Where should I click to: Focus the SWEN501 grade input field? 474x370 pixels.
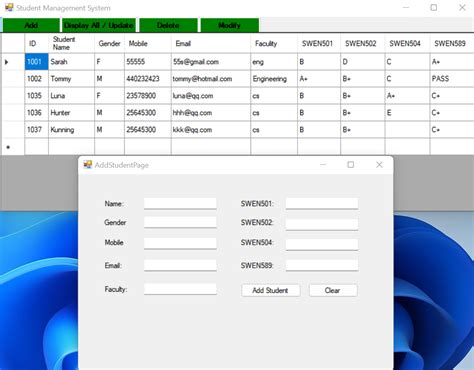coord(322,203)
